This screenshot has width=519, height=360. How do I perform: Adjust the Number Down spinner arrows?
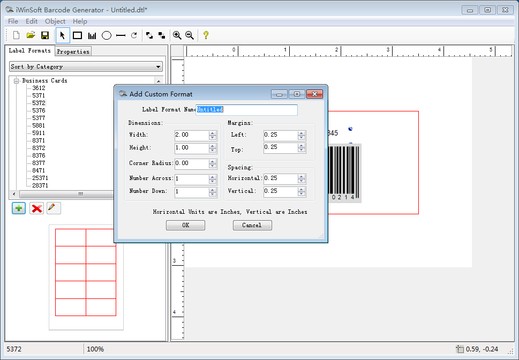coord(213,192)
